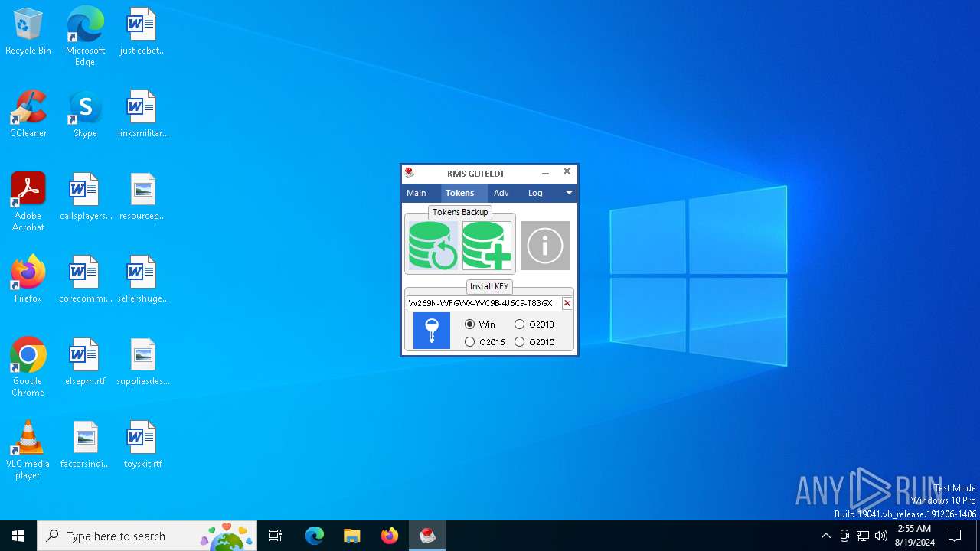980x551 pixels.
Task: Close the KMS GUI ELDI window
Action: (x=567, y=172)
